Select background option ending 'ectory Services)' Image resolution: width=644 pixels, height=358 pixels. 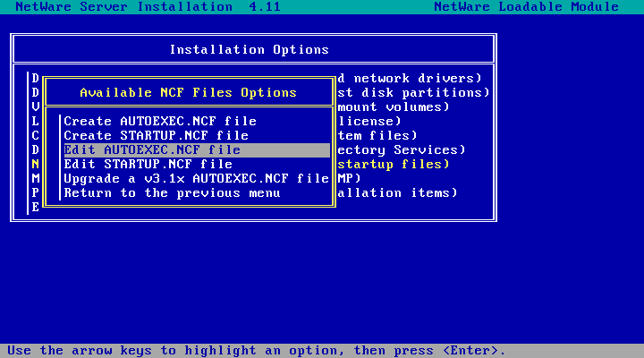402,150
